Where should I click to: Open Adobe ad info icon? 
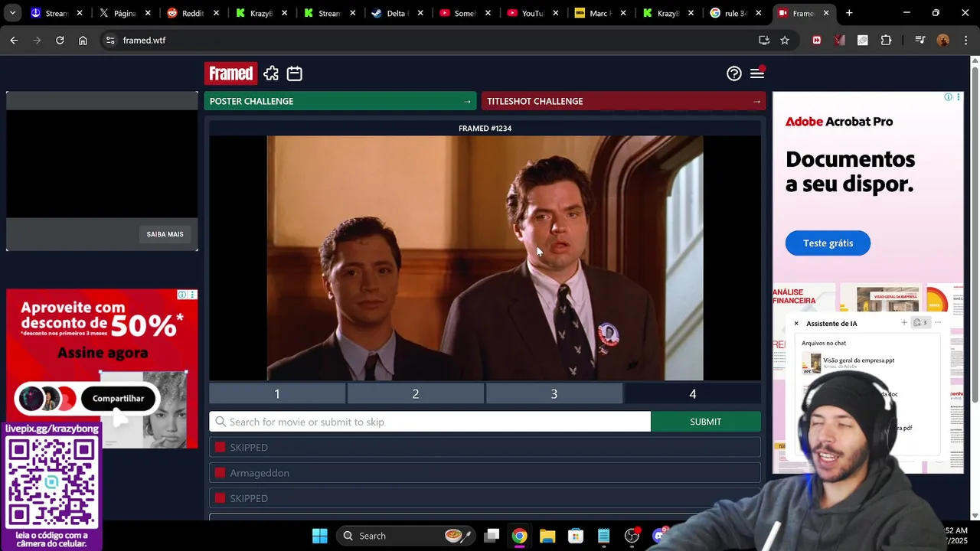948,97
